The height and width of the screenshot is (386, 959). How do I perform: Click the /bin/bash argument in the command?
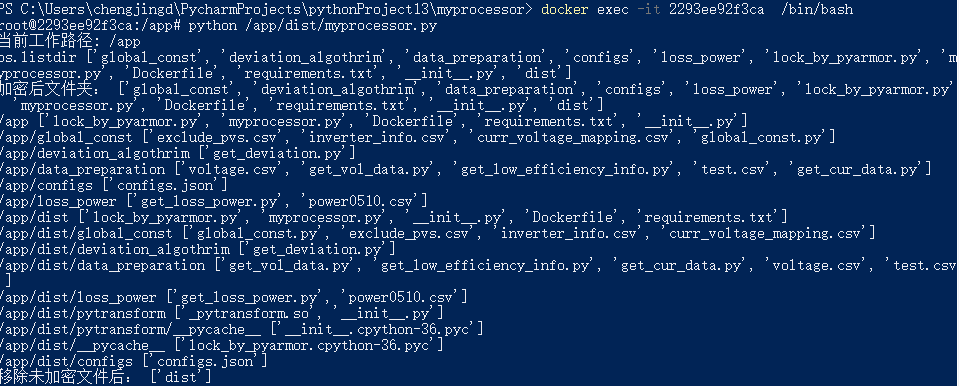[x=817, y=9]
